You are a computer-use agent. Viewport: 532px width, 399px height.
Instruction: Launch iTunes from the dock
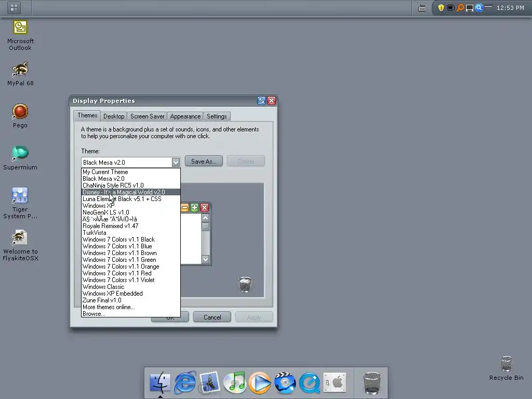[235, 382]
